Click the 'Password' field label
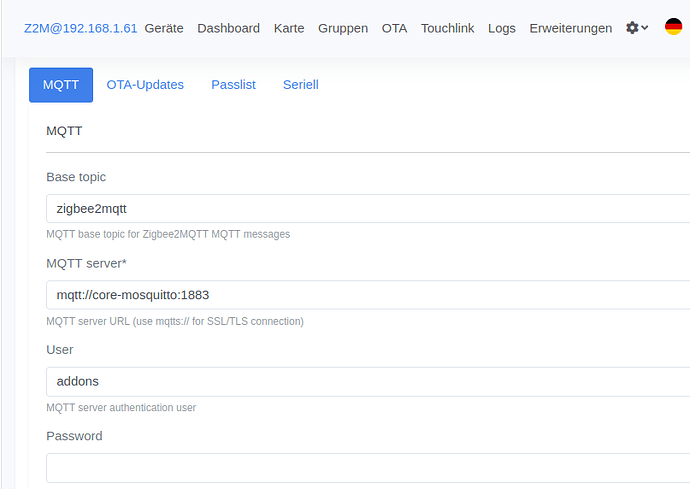The height and width of the screenshot is (489, 690). pos(74,436)
